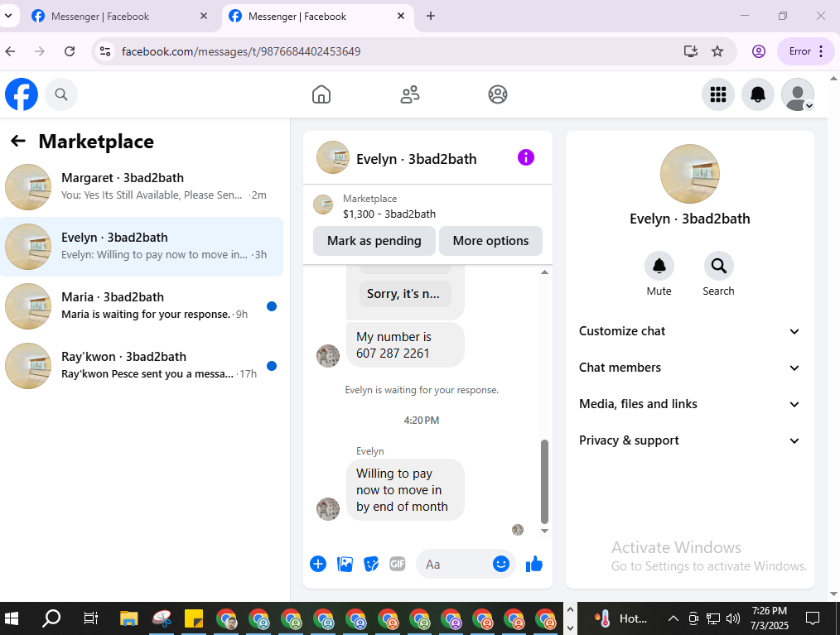Send a thumbs-up like
The image size is (840, 635).
pyautogui.click(x=534, y=564)
